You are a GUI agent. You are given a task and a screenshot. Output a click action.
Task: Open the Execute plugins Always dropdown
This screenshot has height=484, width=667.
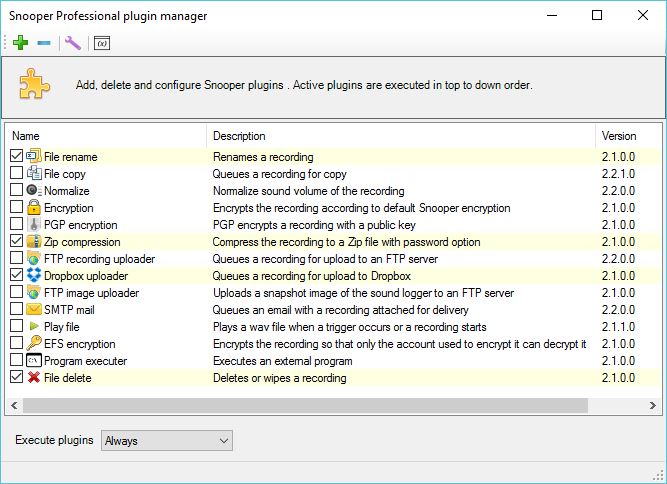[167, 441]
